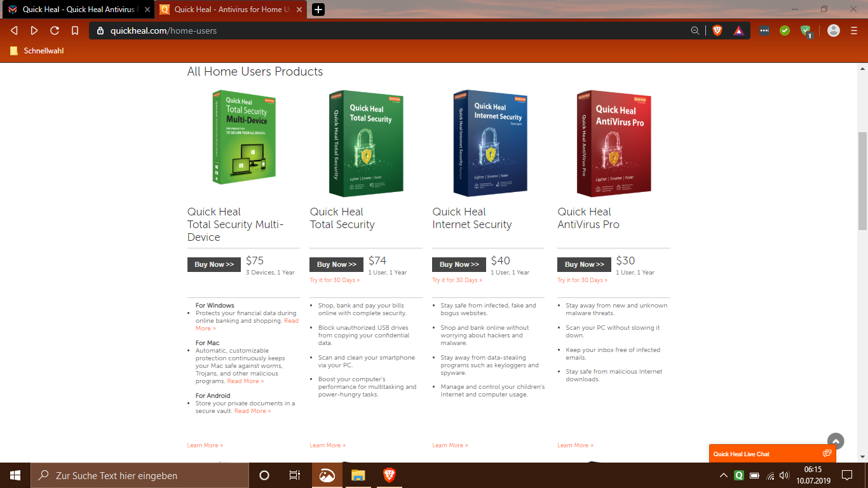
Task: Go back to the previous page
Action: (15, 30)
